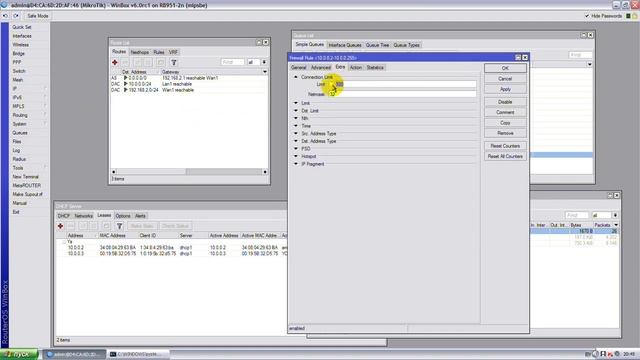Click the redo arrow in WinBox toolbar
Screen dimensions: 640x360
[16, 16]
